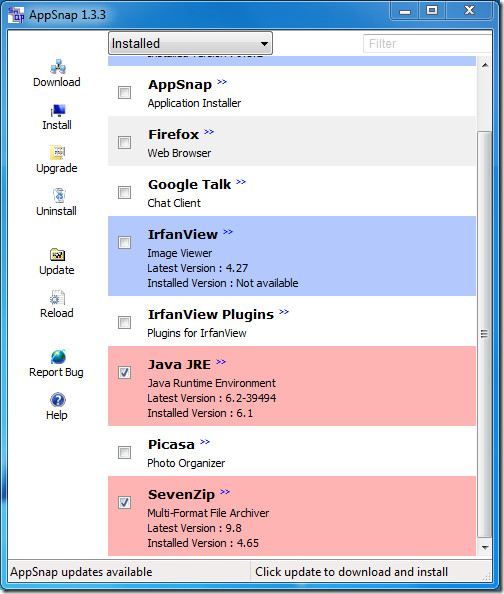504x594 pixels.
Task: Expand details arrows next to AppSnap
Action: [222, 82]
